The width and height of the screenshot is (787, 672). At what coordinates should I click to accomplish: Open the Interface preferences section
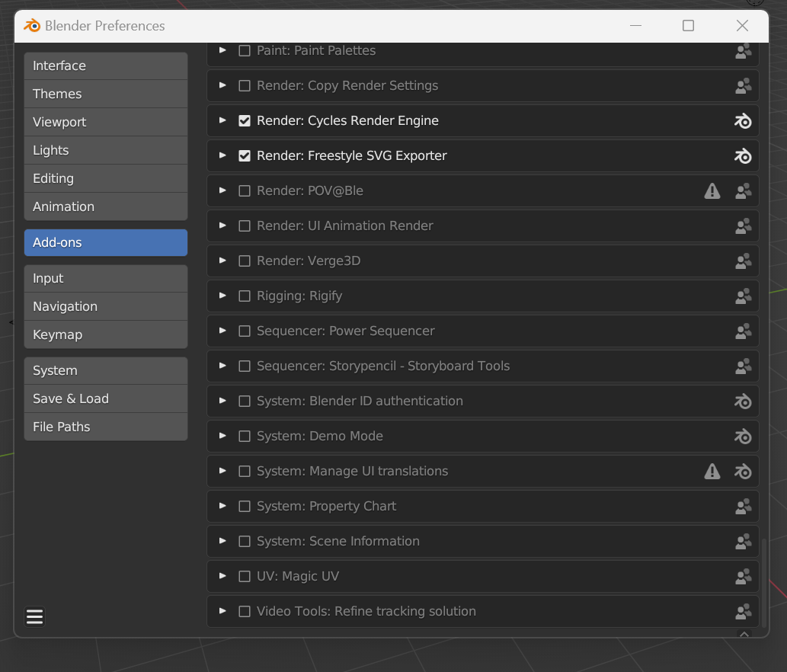pyautogui.click(x=106, y=66)
